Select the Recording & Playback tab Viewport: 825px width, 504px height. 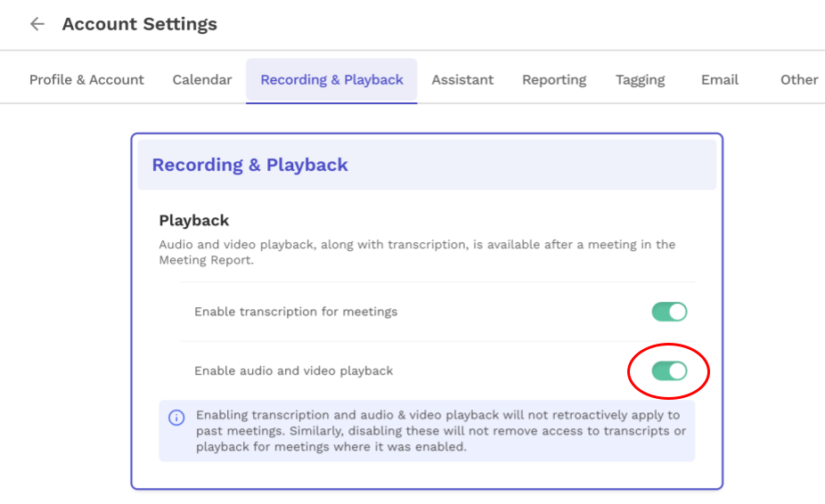(x=331, y=80)
